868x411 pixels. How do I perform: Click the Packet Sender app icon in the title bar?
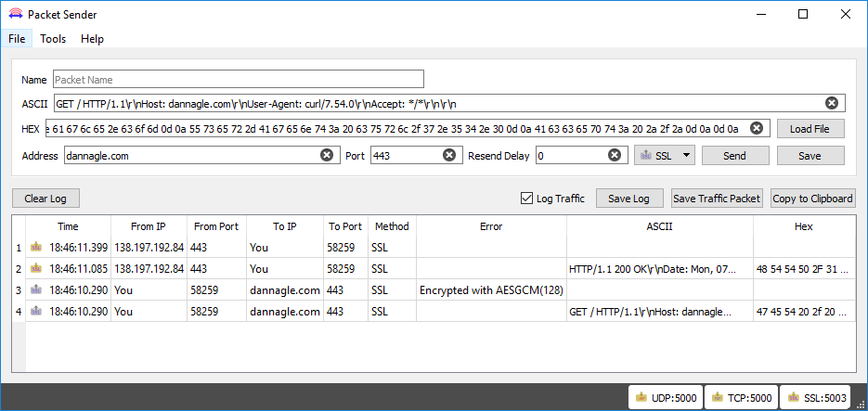click(15, 14)
